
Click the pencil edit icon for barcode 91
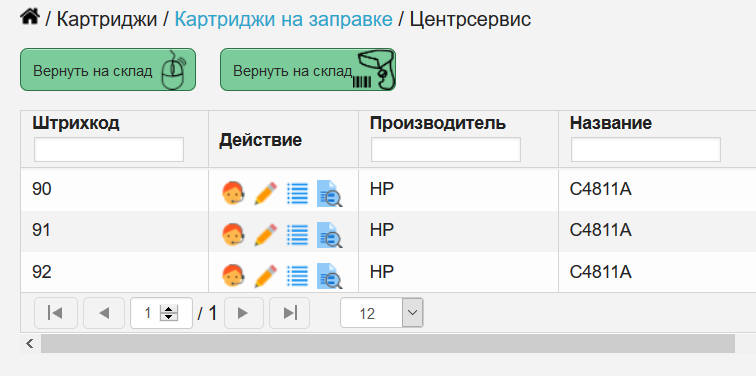point(266,235)
